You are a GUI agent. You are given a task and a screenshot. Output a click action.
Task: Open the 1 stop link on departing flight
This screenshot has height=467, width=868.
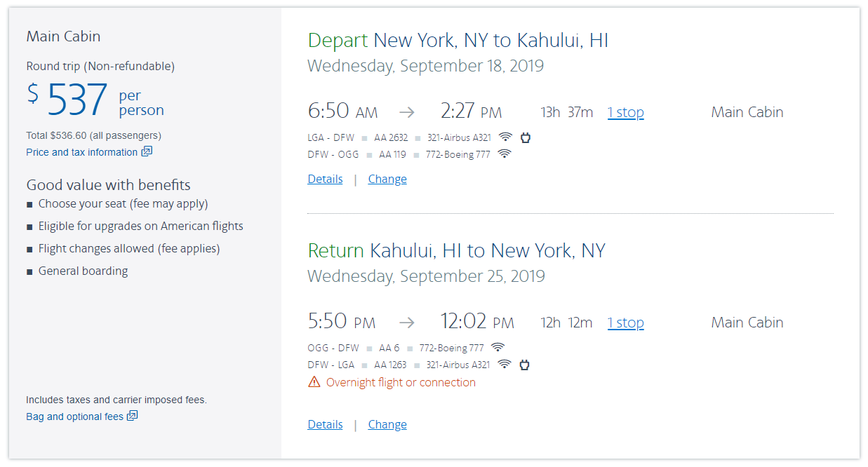[x=625, y=112]
